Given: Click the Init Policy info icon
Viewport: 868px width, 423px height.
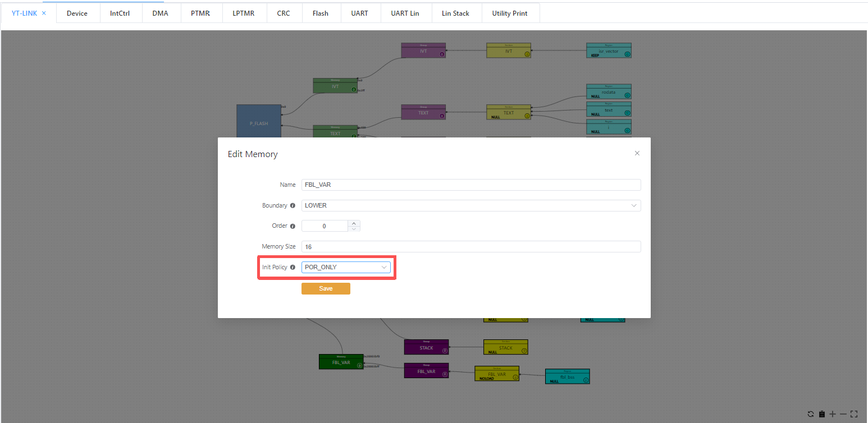Looking at the screenshot, I should [293, 268].
